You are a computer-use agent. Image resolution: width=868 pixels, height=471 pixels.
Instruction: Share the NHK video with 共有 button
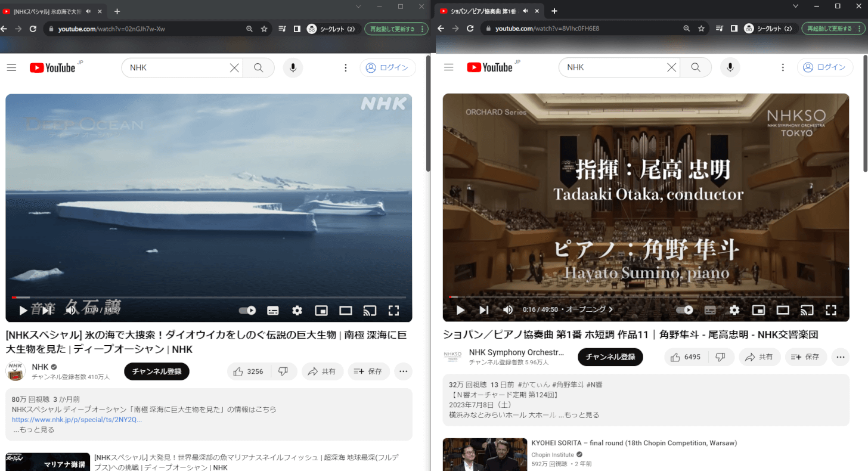tap(323, 371)
